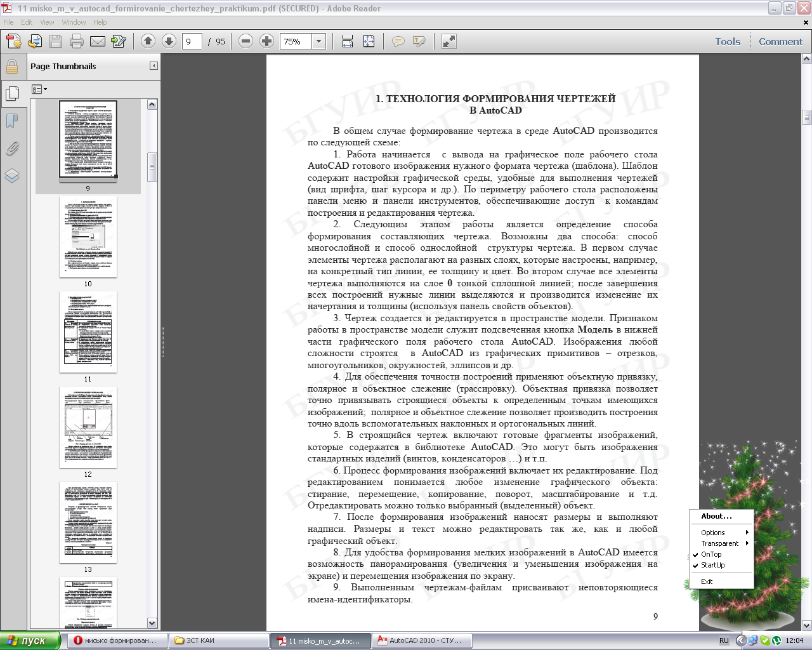Open Layers panel icon in sidebar

11,176
